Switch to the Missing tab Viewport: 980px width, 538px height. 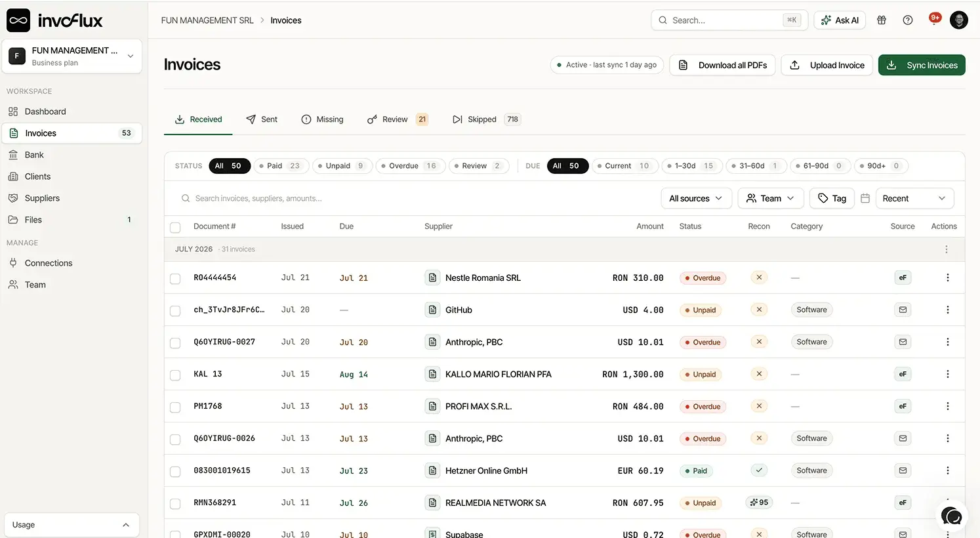[x=322, y=119]
